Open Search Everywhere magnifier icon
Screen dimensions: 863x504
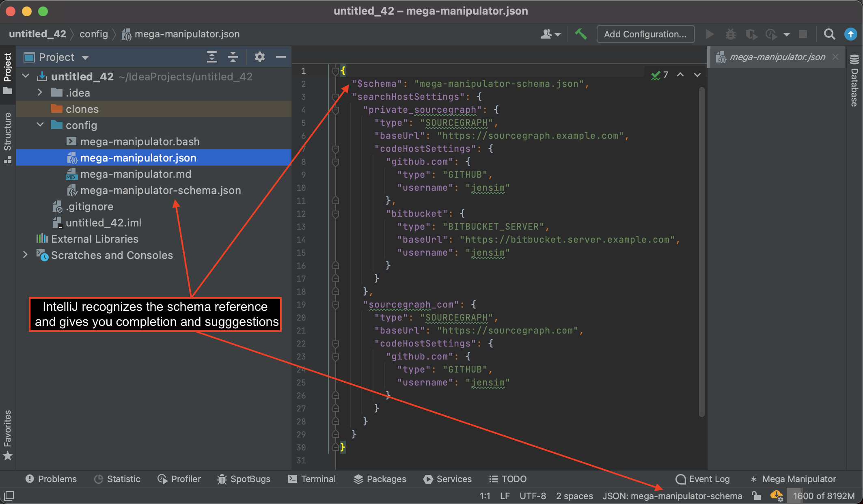[829, 34]
